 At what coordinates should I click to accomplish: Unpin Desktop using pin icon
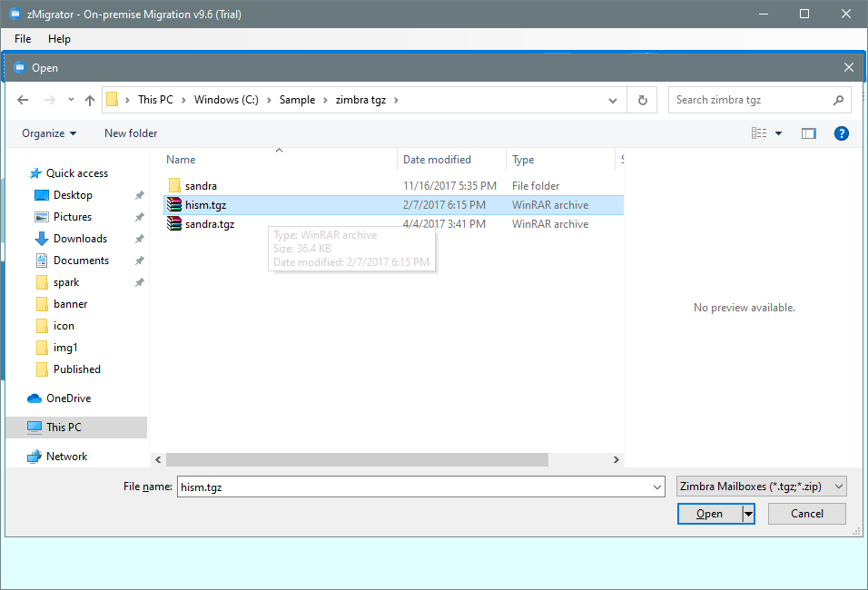(140, 195)
